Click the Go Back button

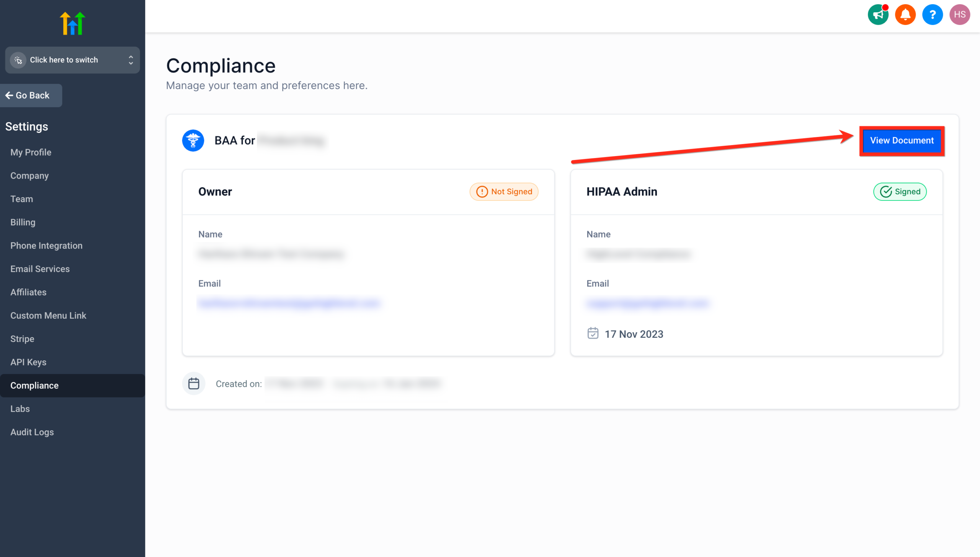(31, 95)
